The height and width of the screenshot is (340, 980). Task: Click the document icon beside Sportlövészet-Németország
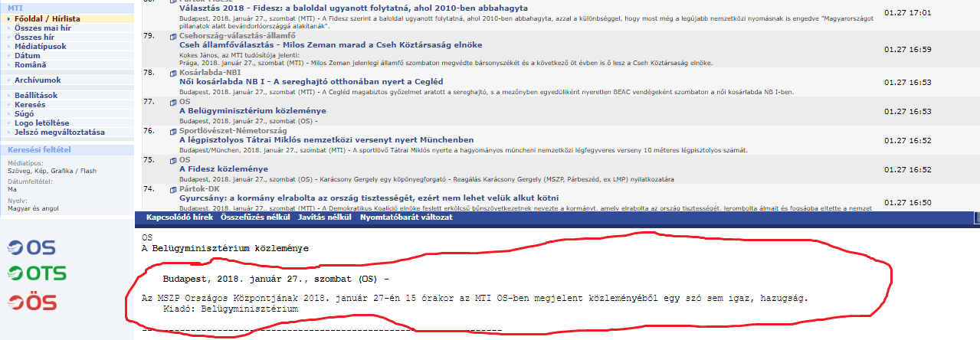point(173,131)
